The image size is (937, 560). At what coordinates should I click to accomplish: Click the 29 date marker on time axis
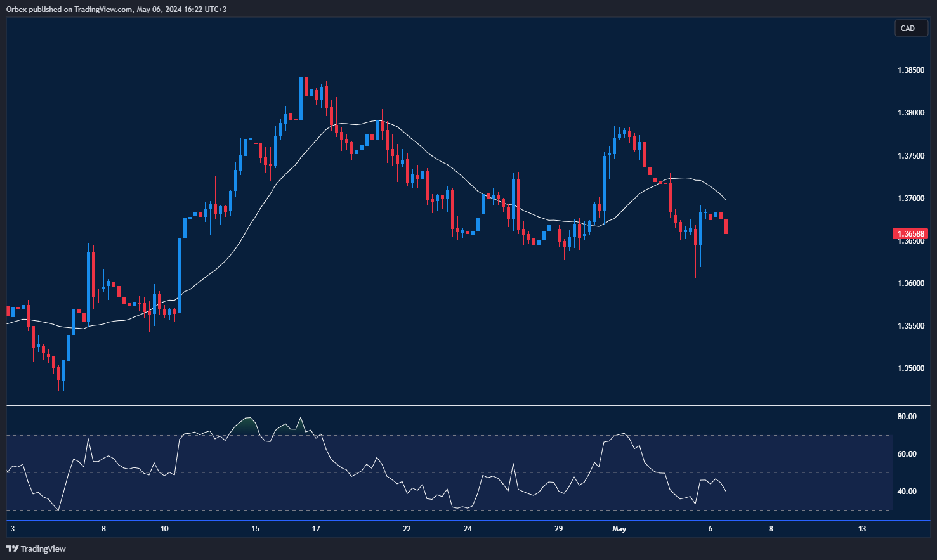pos(558,529)
